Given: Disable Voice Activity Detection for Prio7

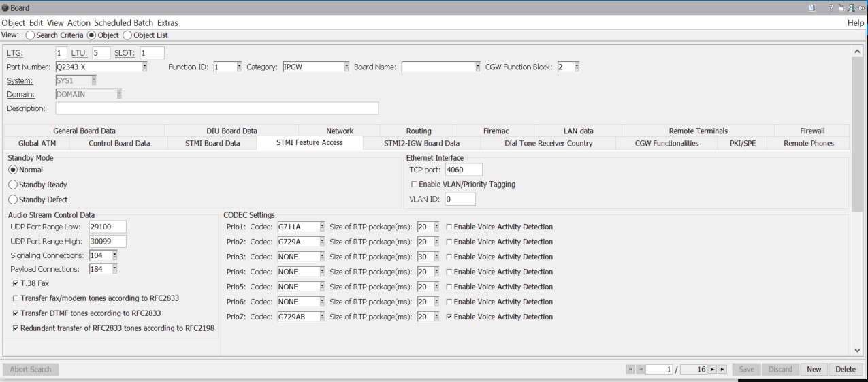Looking at the screenshot, I should tap(449, 317).
